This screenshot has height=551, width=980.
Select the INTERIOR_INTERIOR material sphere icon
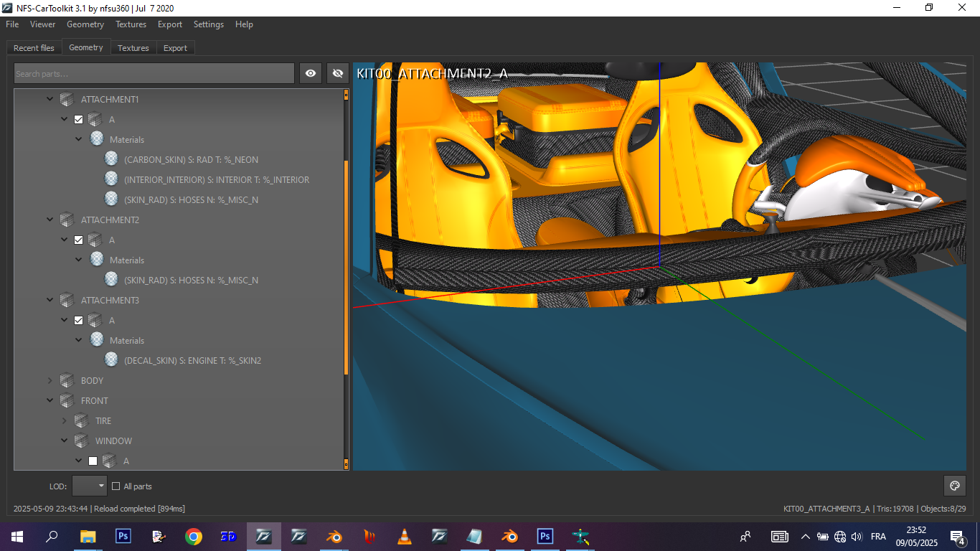[110, 179]
